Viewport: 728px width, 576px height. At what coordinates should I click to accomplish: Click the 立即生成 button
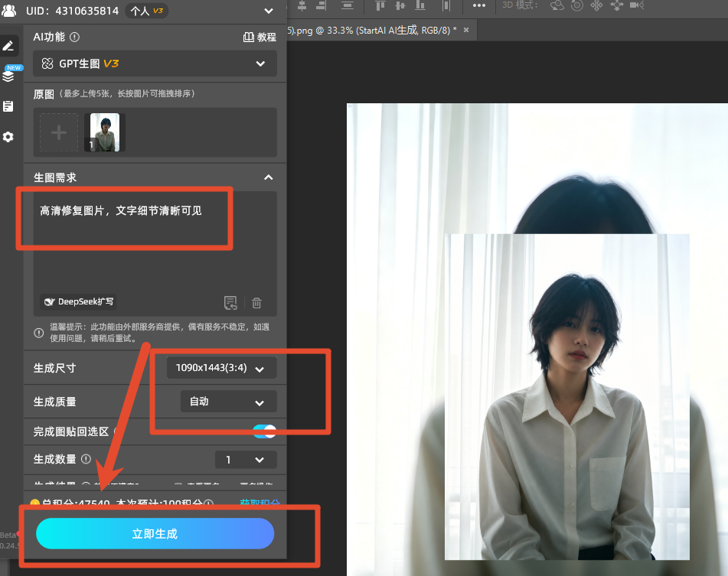click(155, 534)
